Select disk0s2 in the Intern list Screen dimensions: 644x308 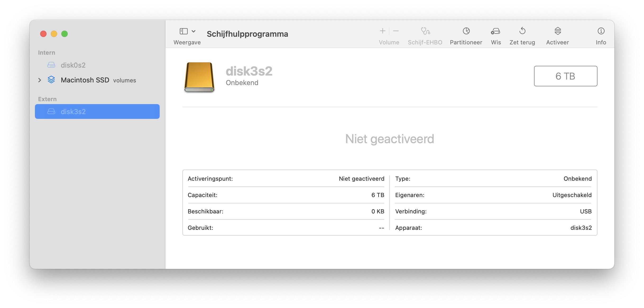click(97, 65)
